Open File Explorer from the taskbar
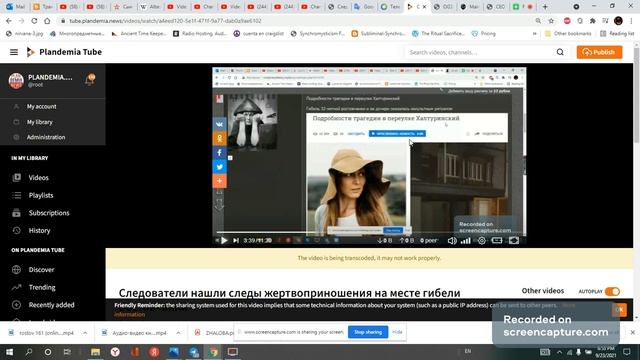Image resolution: width=640 pixels, height=360 pixels. 96,351
